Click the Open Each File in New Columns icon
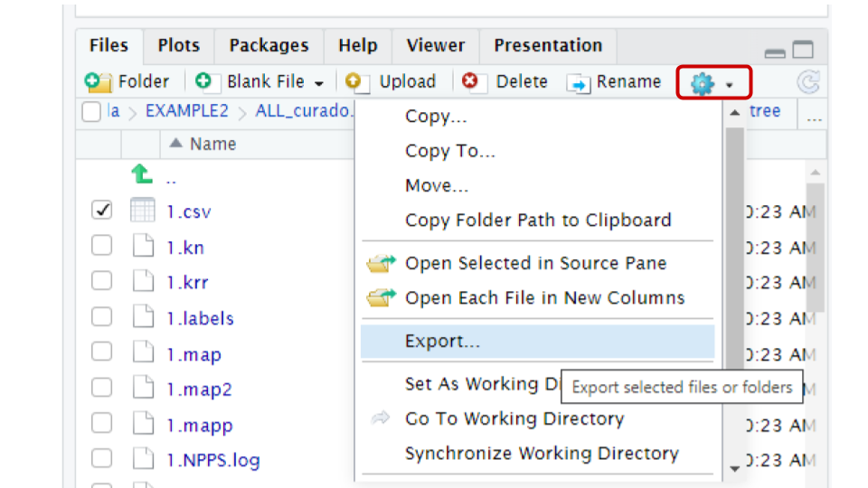Image resolution: width=868 pixels, height=488 pixels. 382,297
